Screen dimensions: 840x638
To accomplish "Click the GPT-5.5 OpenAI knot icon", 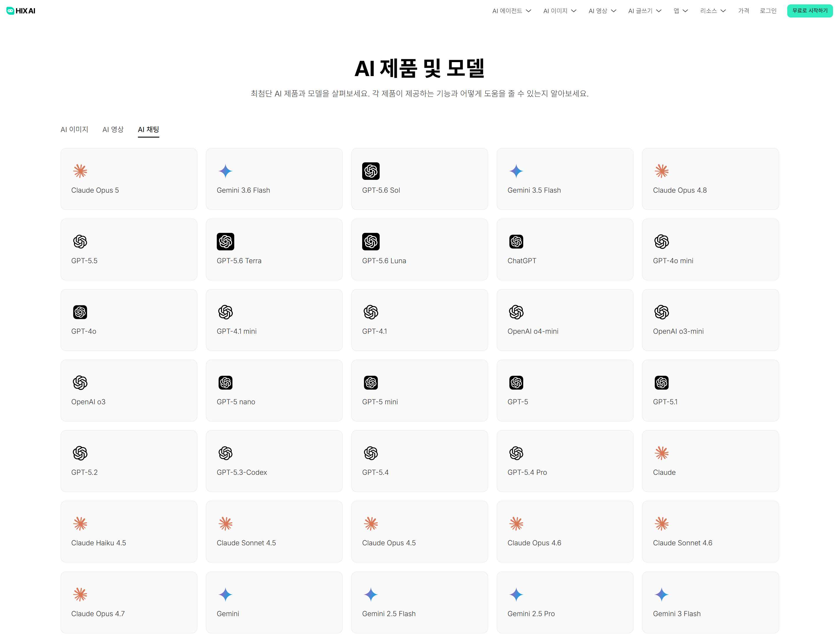I will [80, 242].
